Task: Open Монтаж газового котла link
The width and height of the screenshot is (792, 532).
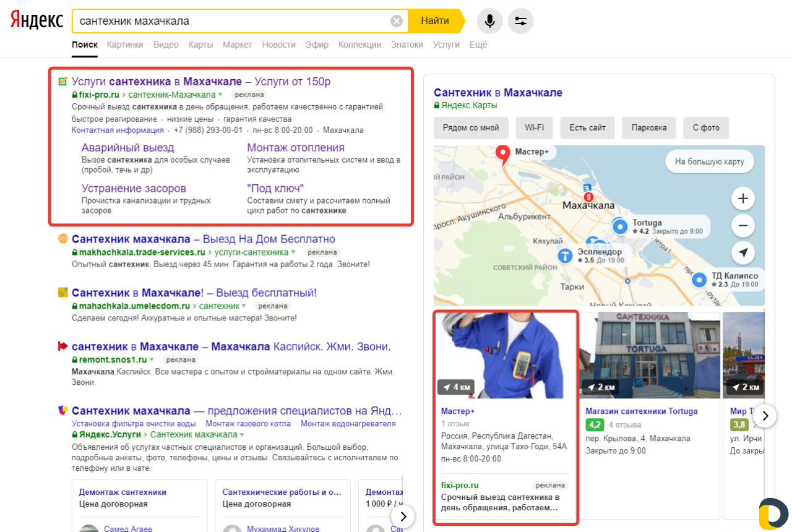Action: point(248,424)
